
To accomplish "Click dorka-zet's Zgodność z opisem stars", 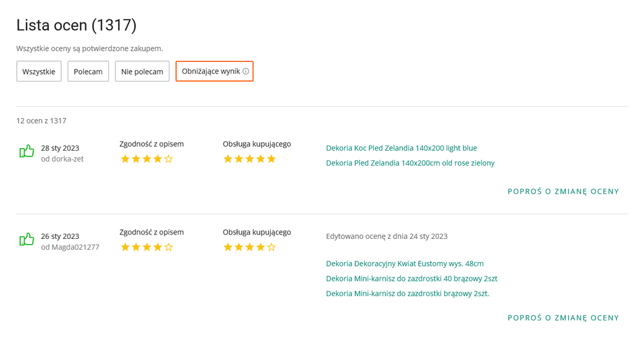I will click(x=146, y=159).
